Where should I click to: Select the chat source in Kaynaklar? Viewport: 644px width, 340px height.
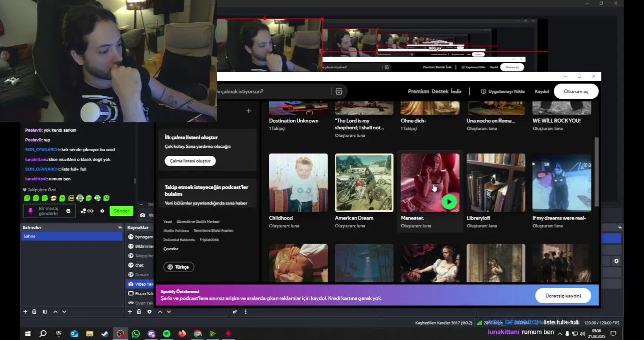(x=140, y=265)
